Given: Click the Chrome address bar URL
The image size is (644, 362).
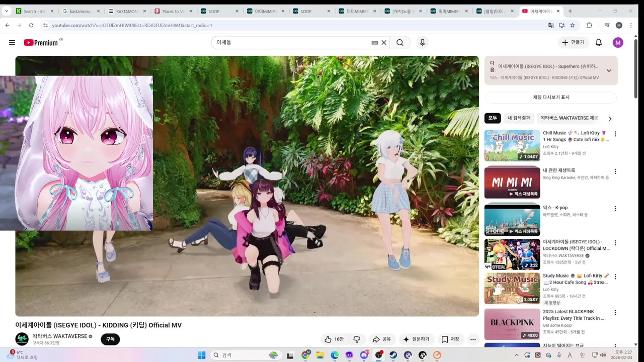Looking at the screenshot, I should [132, 25].
